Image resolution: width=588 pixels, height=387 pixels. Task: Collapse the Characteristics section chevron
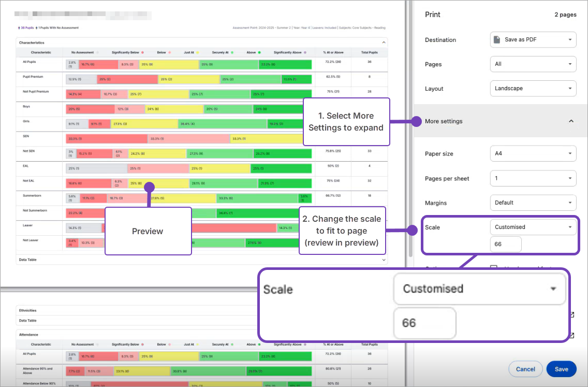point(384,42)
